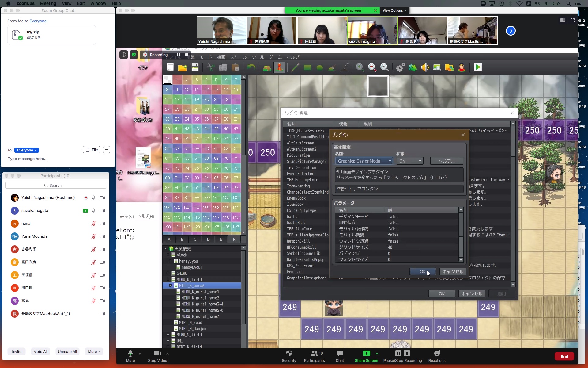Open the status ON dropdown

tap(410, 161)
